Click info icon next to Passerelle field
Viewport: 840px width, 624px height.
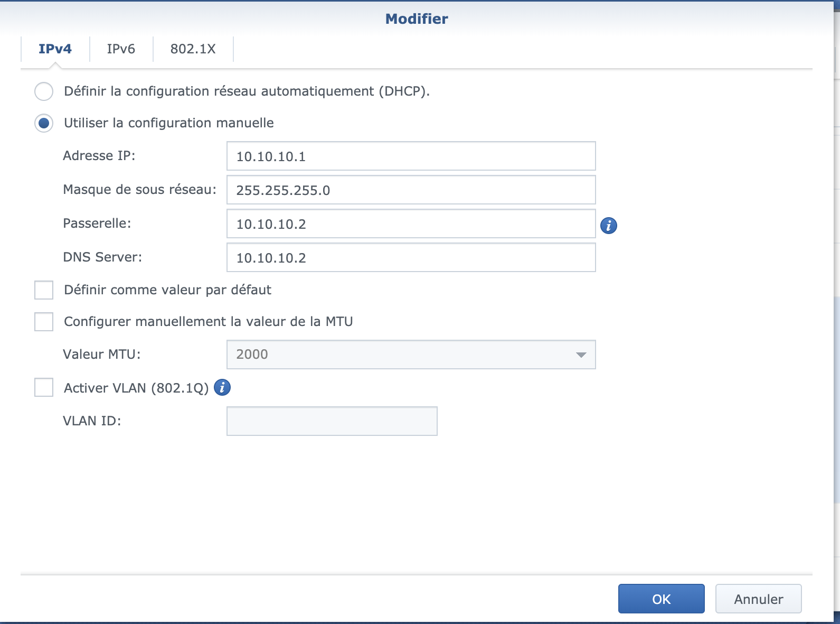click(x=609, y=226)
